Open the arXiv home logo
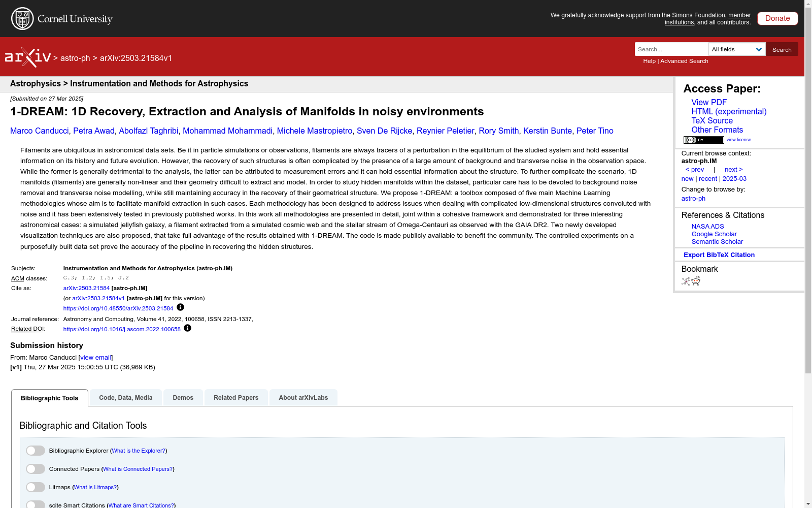This screenshot has width=812, height=508. (x=28, y=57)
